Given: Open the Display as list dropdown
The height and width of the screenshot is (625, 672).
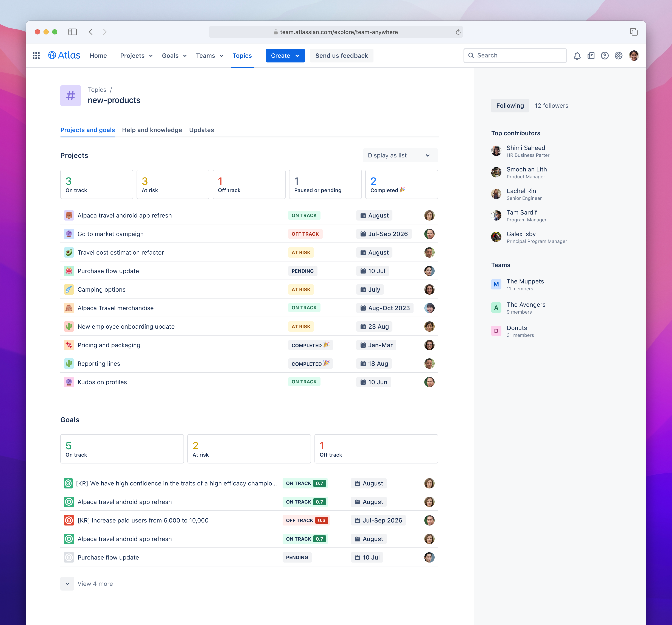Looking at the screenshot, I should (x=400, y=155).
